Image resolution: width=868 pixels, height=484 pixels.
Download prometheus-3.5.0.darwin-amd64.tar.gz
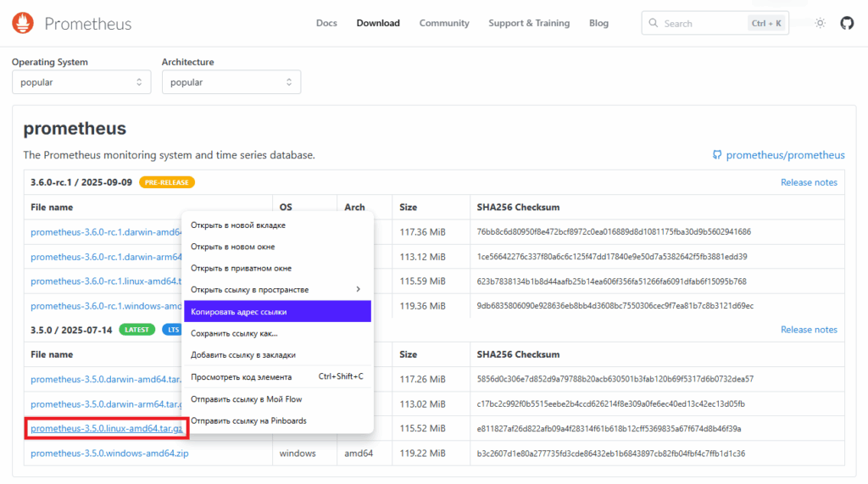tap(106, 380)
